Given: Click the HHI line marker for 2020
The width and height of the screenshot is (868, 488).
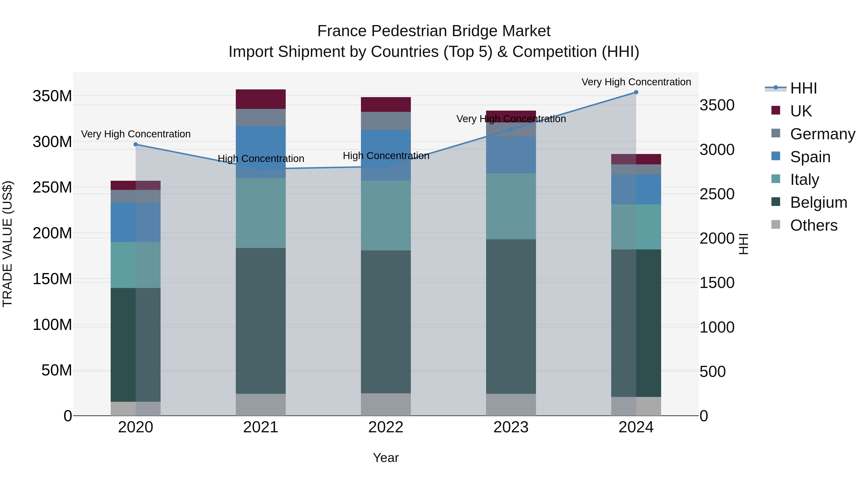Looking at the screenshot, I should pyautogui.click(x=136, y=145).
